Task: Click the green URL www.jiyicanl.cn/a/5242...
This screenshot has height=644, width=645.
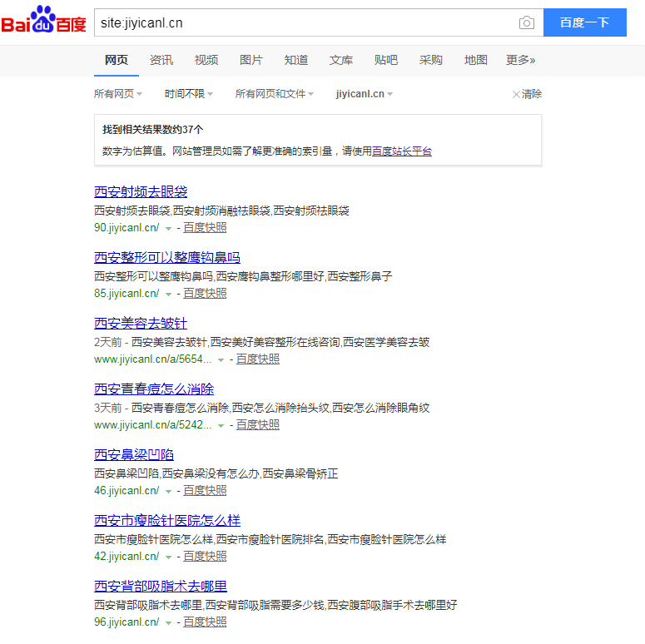Action: click(x=153, y=425)
